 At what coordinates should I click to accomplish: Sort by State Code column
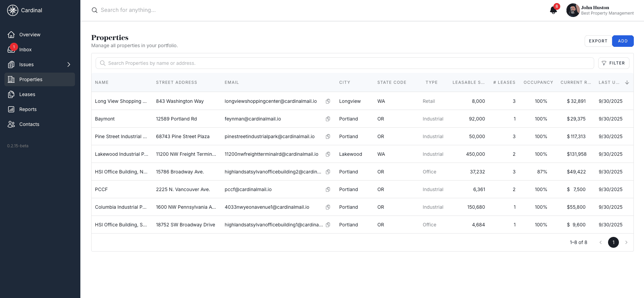coord(392,82)
